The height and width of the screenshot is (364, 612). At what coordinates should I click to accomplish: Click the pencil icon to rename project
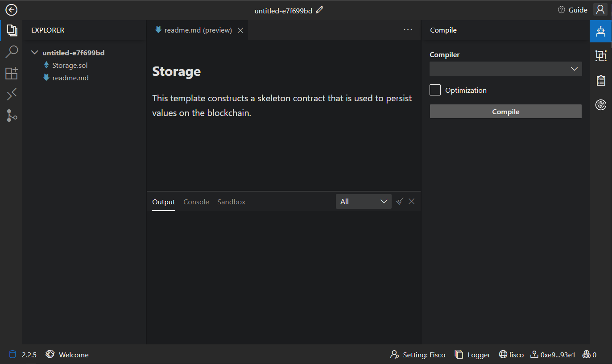(x=319, y=10)
